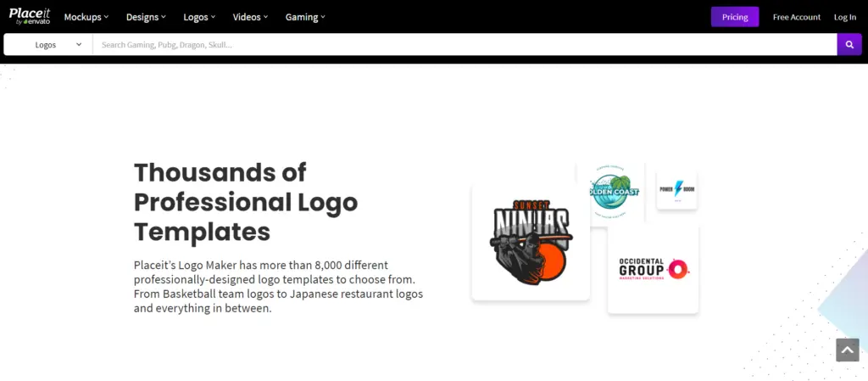868x381 pixels.
Task: Click the purple Pricing button
Action: (734, 17)
